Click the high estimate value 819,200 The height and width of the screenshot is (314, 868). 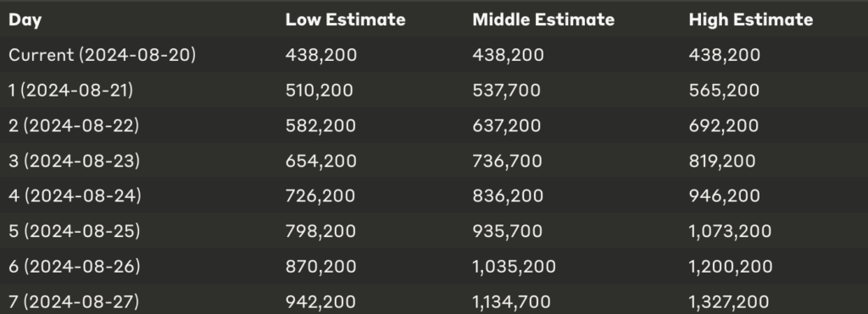(x=722, y=161)
